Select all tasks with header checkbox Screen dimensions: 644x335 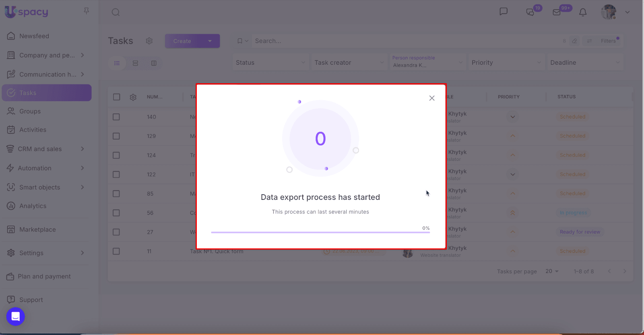point(117,97)
